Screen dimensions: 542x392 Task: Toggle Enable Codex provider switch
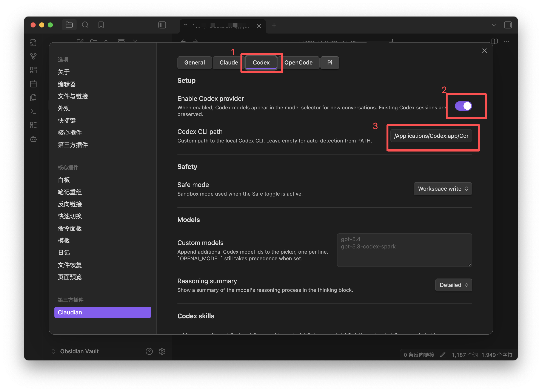coord(463,106)
